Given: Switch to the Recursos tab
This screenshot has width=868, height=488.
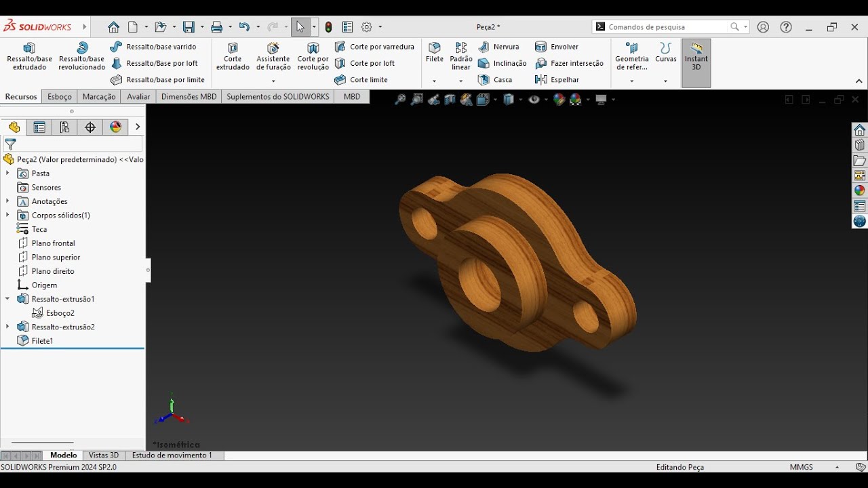Looking at the screenshot, I should point(21,97).
